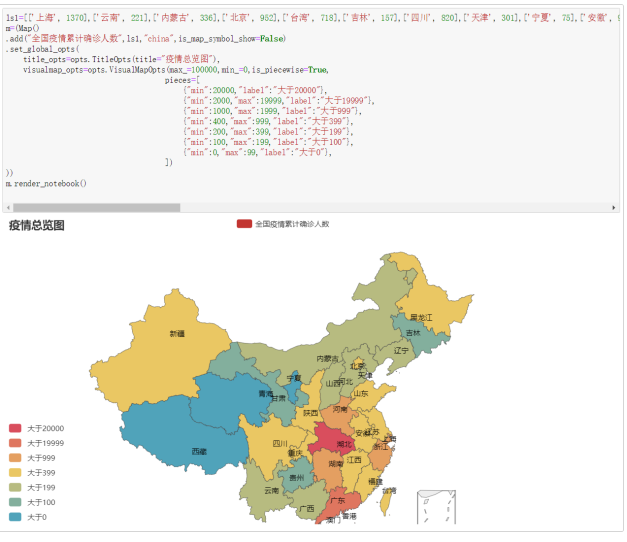Click the right arrow of horizontal scrollbar
627x542 pixels.
click(614, 207)
